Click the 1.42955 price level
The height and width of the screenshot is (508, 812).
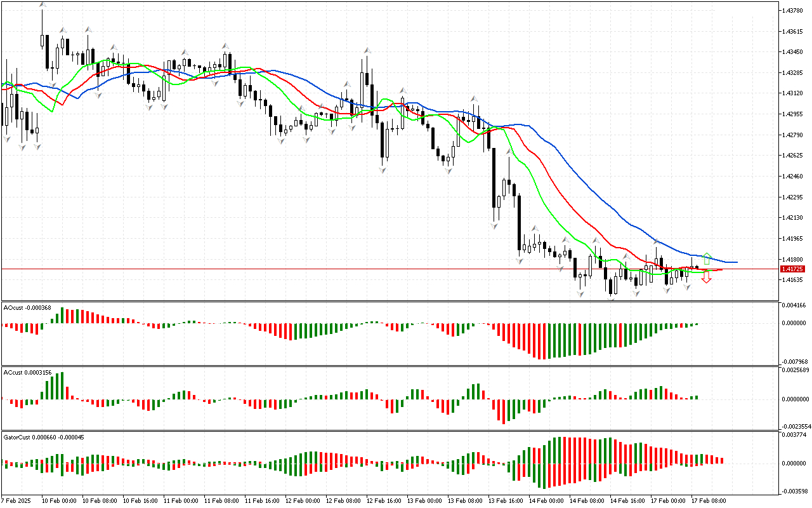(x=794, y=114)
